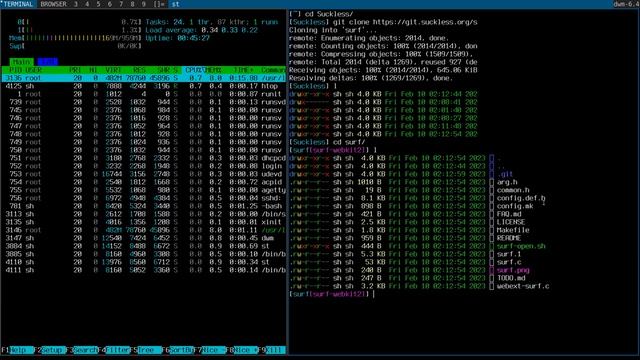Click the Uptime value in htop
Viewport: 640px width, 360px height.
coord(193,38)
